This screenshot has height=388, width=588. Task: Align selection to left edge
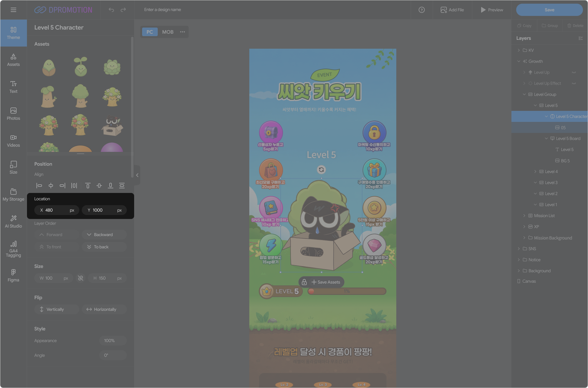click(39, 186)
